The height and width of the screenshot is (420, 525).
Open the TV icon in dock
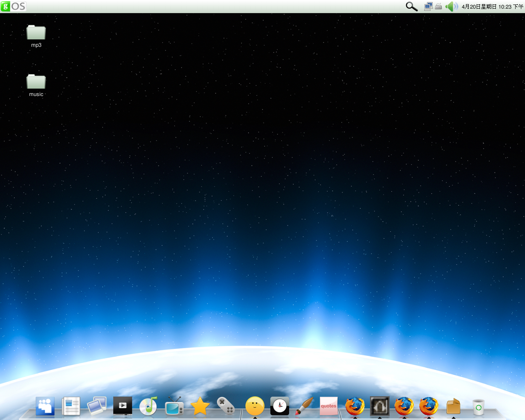point(174,406)
